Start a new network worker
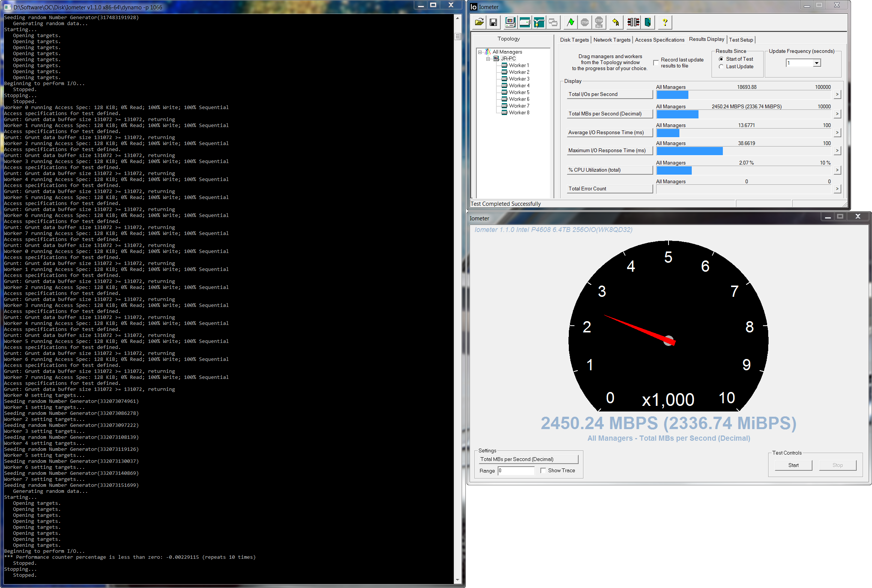The width and height of the screenshot is (872, 588). click(x=539, y=22)
